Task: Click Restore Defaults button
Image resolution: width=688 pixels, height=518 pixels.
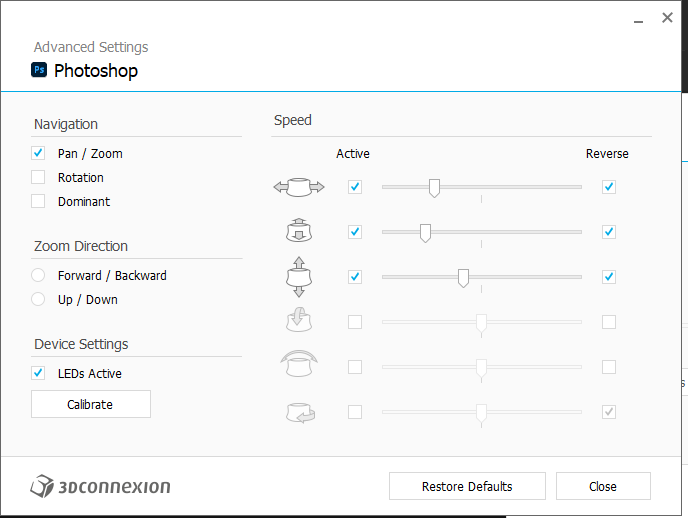Action: 467,487
